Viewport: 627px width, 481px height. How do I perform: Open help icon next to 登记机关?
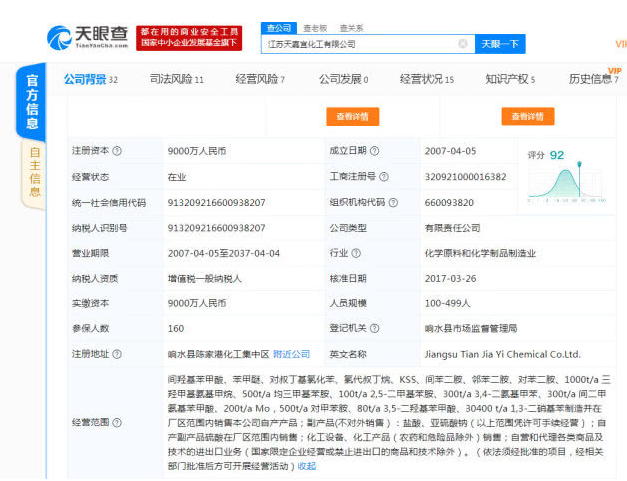pyautogui.click(x=375, y=328)
